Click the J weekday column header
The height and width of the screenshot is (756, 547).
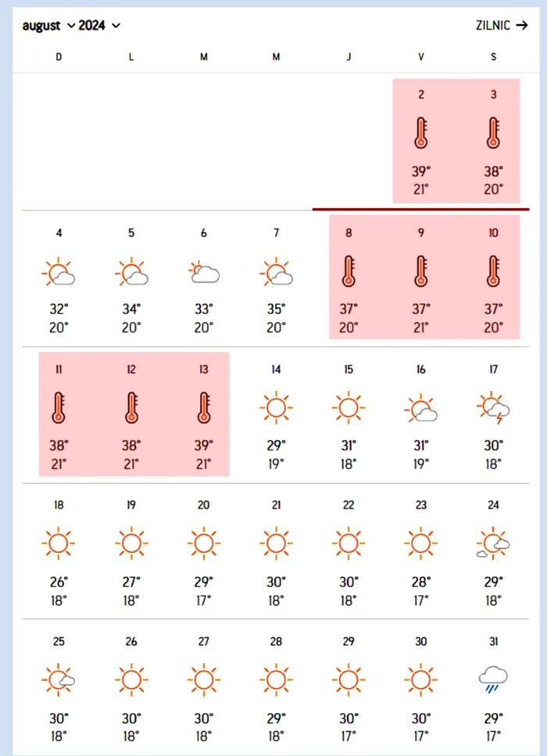(349, 57)
